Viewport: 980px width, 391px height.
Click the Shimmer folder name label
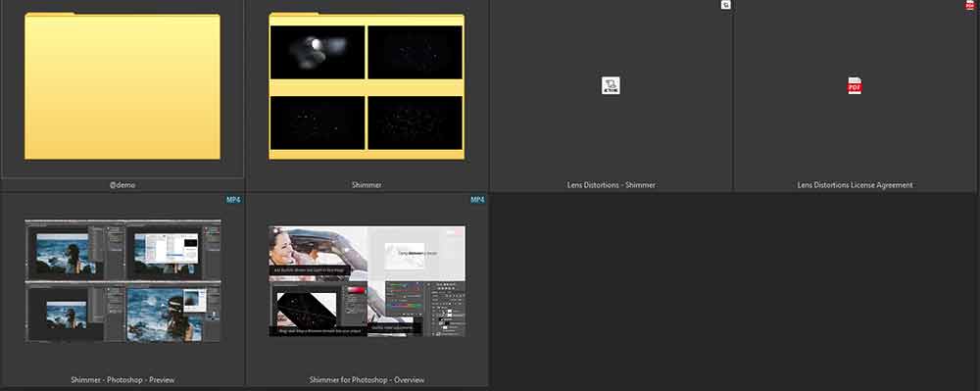click(x=367, y=185)
